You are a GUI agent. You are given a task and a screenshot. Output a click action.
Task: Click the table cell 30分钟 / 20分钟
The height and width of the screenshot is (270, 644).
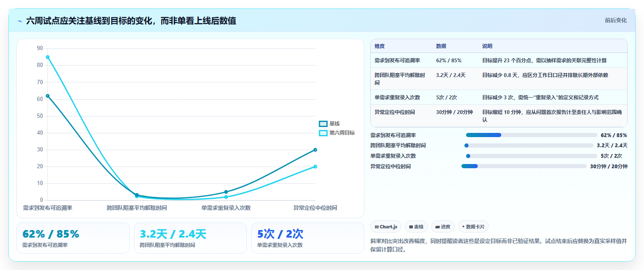454,112
